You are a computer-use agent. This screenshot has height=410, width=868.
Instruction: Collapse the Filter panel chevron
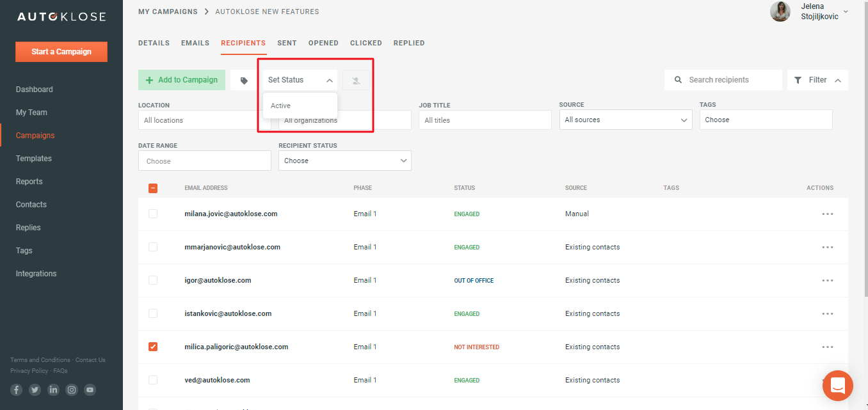(x=839, y=80)
